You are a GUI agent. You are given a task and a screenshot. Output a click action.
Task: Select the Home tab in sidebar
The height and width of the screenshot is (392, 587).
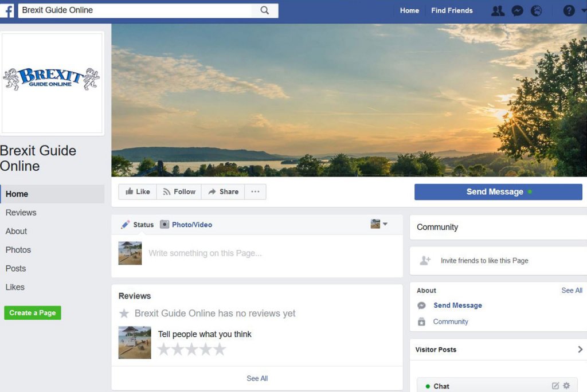52,194
